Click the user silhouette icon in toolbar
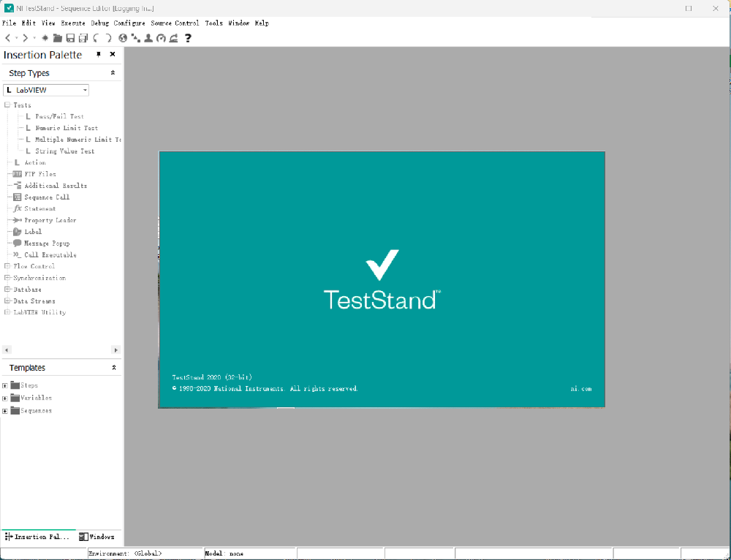Image resolution: width=731 pixels, height=560 pixels. coord(148,38)
